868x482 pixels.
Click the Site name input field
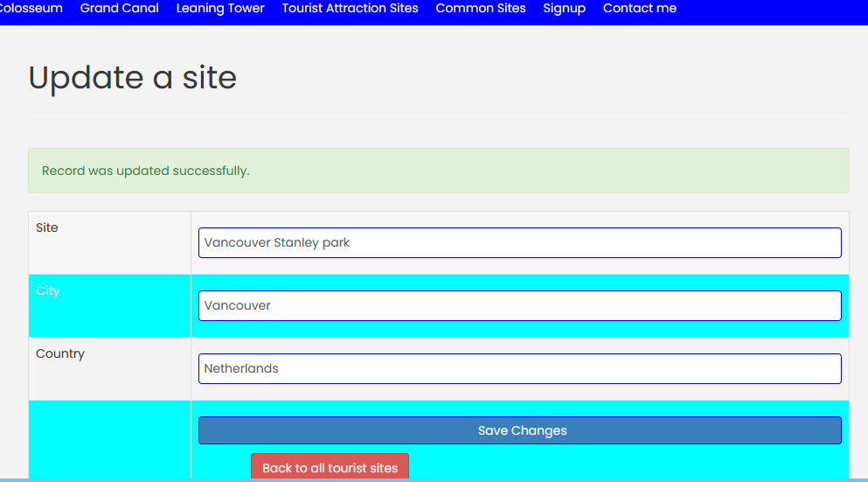point(519,242)
